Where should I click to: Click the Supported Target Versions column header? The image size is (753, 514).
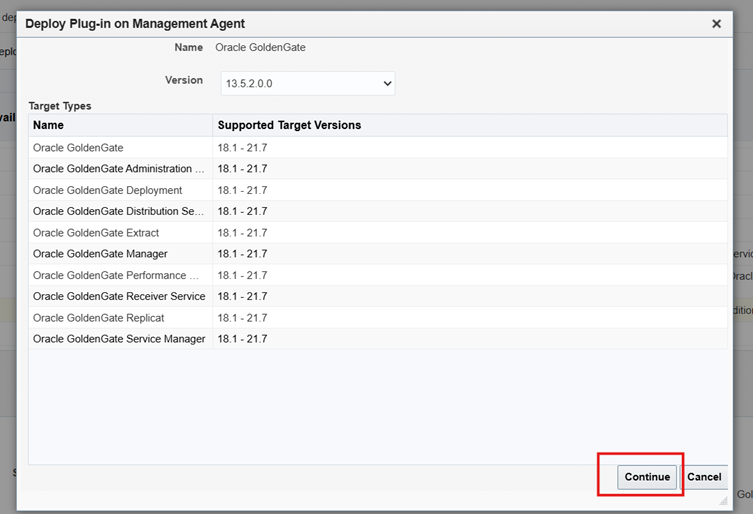click(x=289, y=125)
